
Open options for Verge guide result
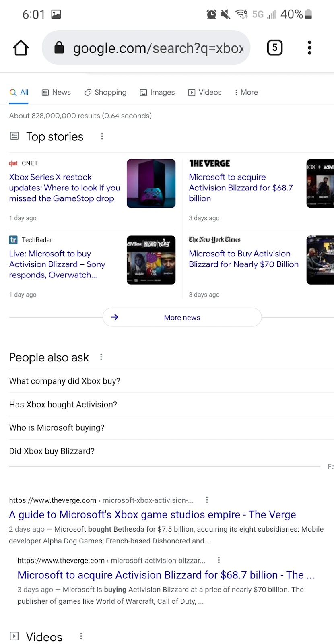tap(207, 500)
